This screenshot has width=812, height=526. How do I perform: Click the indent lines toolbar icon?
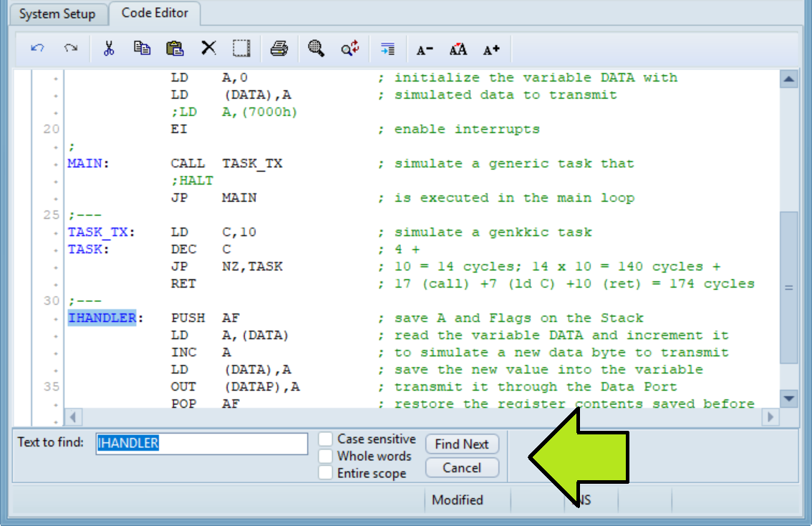tap(387, 49)
